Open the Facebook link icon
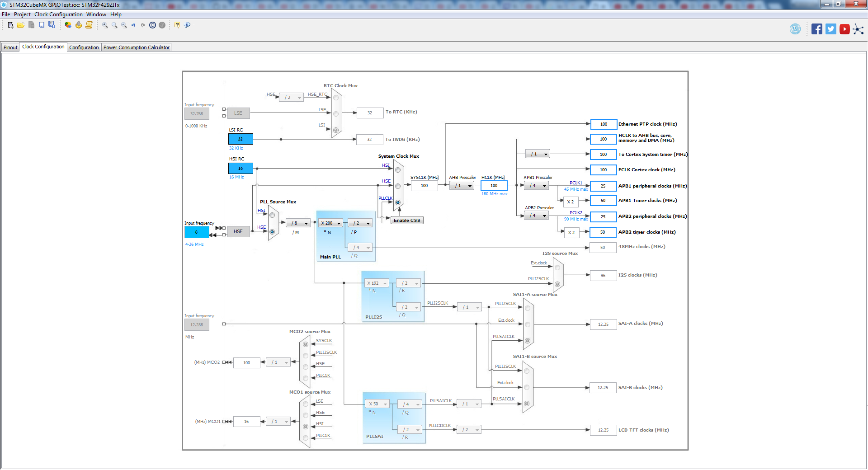 tap(816, 29)
